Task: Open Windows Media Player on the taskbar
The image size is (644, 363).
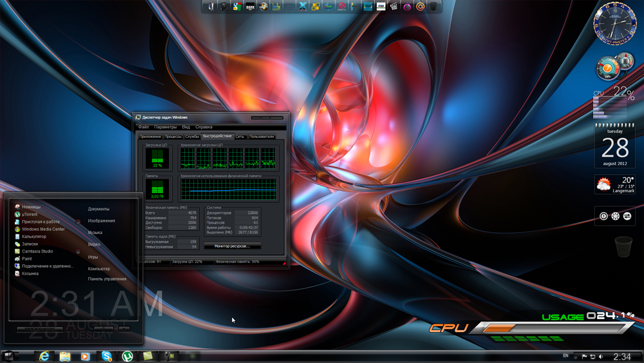Action: pyautogui.click(x=85, y=356)
